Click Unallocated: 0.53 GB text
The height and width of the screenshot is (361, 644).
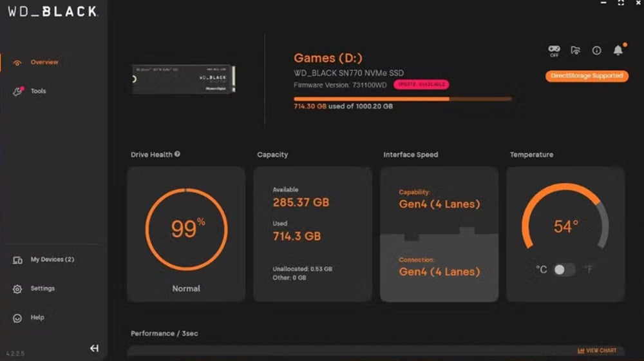click(302, 269)
